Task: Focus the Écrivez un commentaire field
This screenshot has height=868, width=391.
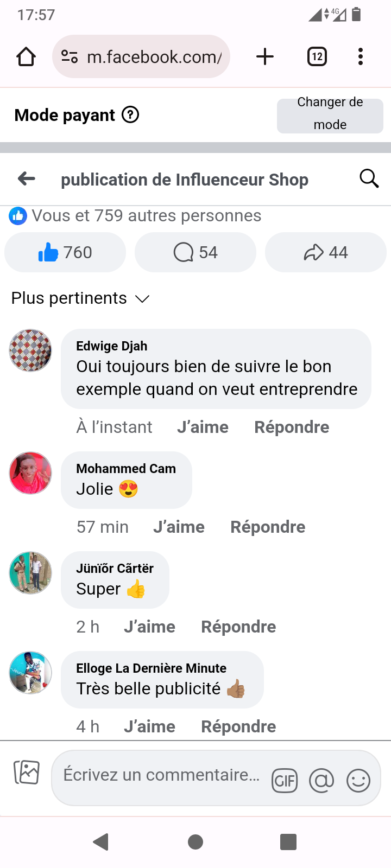Action: (x=161, y=775)
